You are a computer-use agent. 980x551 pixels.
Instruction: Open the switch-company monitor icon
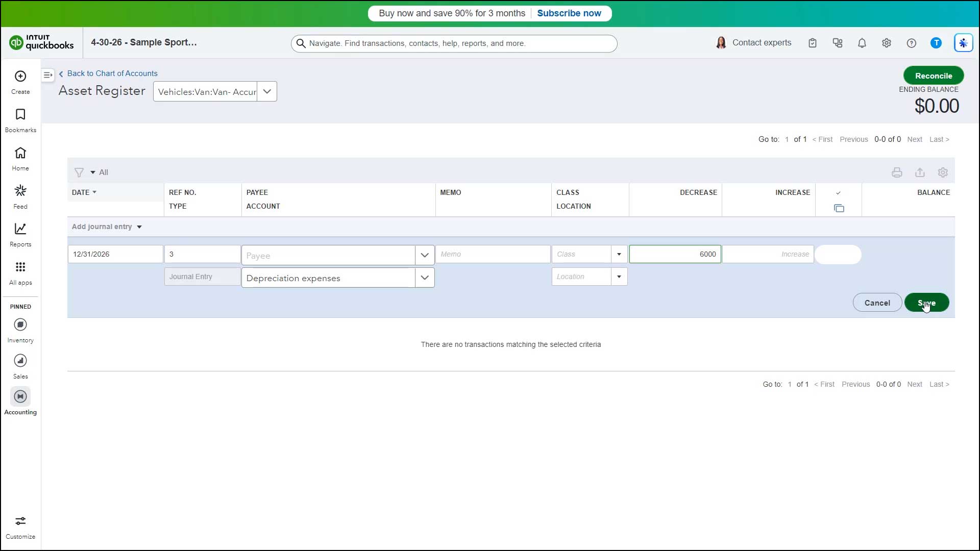point(838,43)
